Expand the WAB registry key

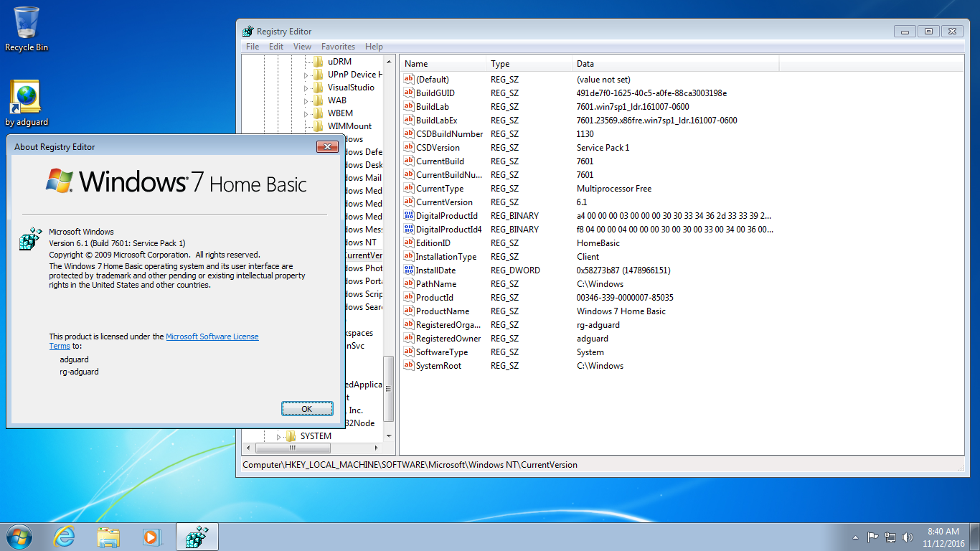[x=306, y=100]
